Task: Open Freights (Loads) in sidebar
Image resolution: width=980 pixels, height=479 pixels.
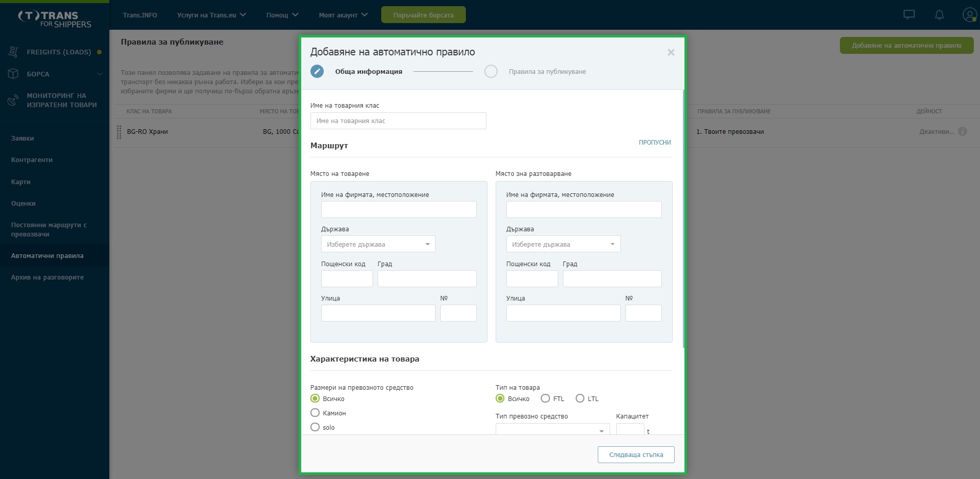Action: coord(59,52)
